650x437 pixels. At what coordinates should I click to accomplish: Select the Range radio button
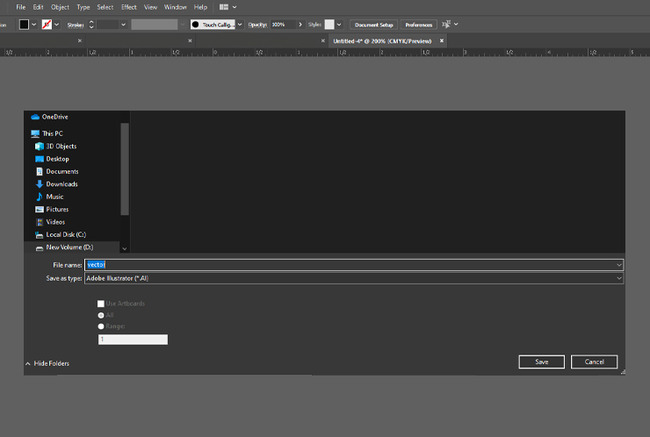(101, 326)
